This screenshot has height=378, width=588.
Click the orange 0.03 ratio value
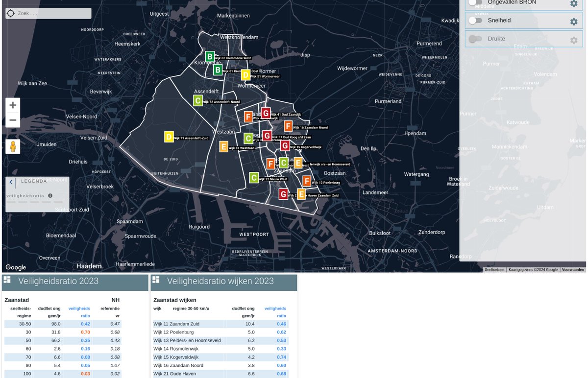pos(85,374)
